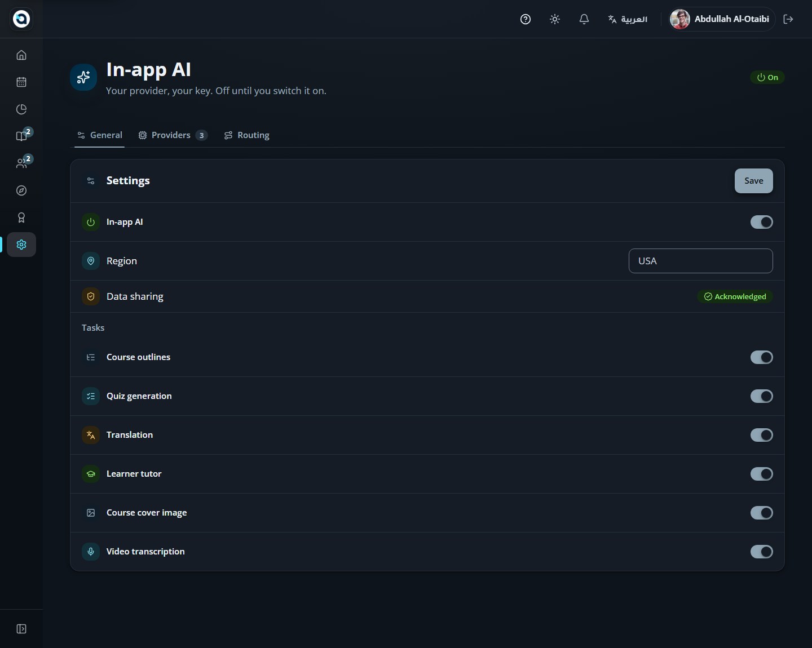Click the Quiz generation label
This screenshot has height=648, width=812.
click(139, 396)
